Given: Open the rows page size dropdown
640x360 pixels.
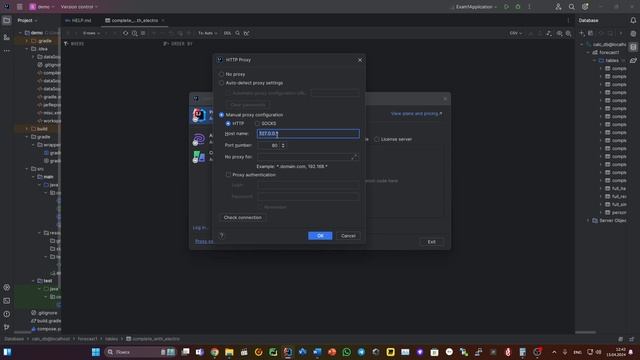Looking at the screenshot, I should [x=91, y=33].
